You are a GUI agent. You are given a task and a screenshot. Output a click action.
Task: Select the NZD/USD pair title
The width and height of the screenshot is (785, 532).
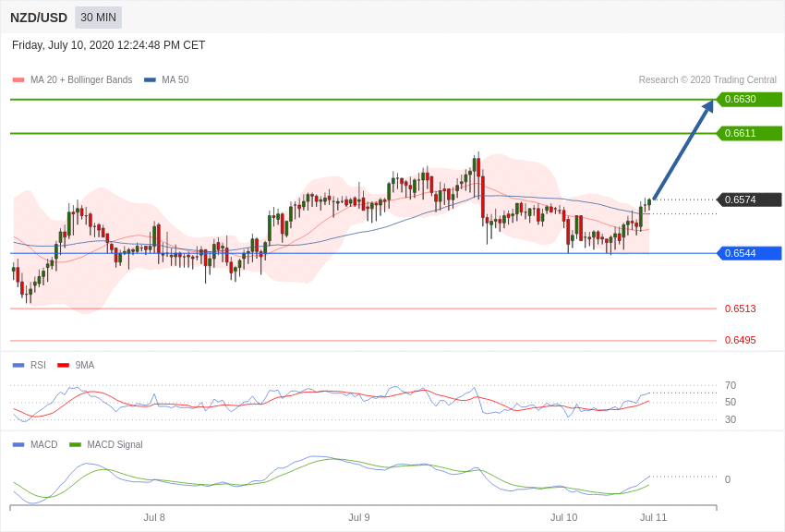[39, 18]
